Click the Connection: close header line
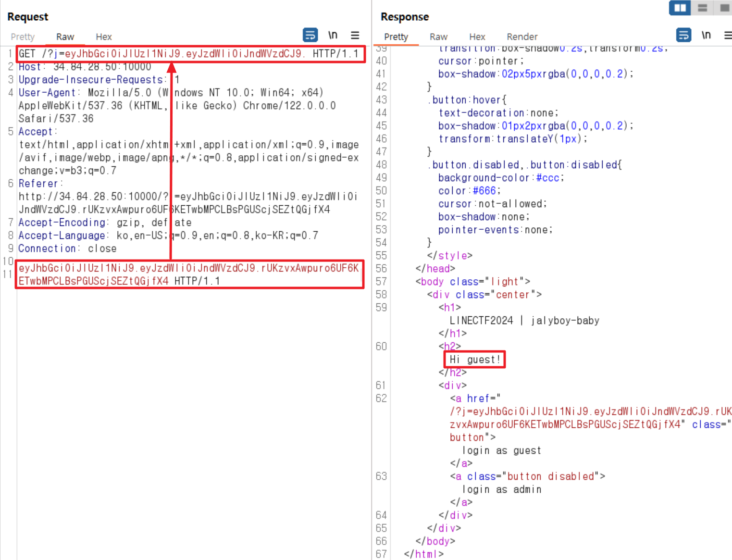 [67, 249]
